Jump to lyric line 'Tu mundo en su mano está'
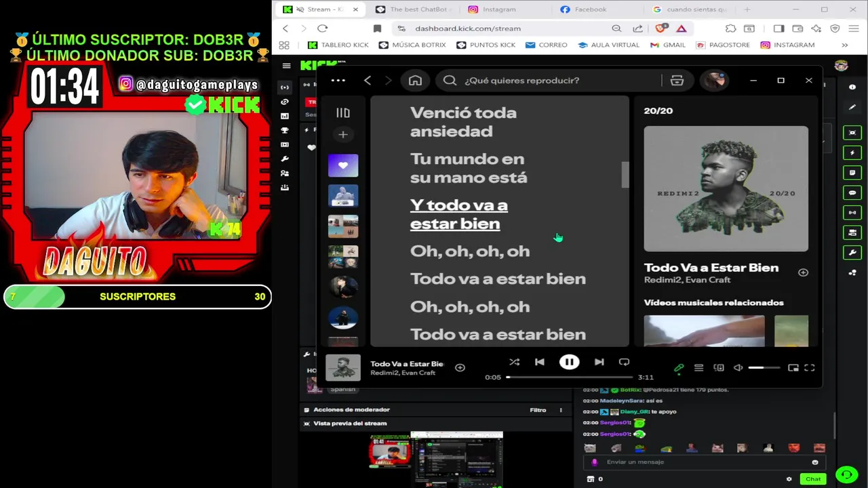The image size is (868, 488). coord(468,168)
